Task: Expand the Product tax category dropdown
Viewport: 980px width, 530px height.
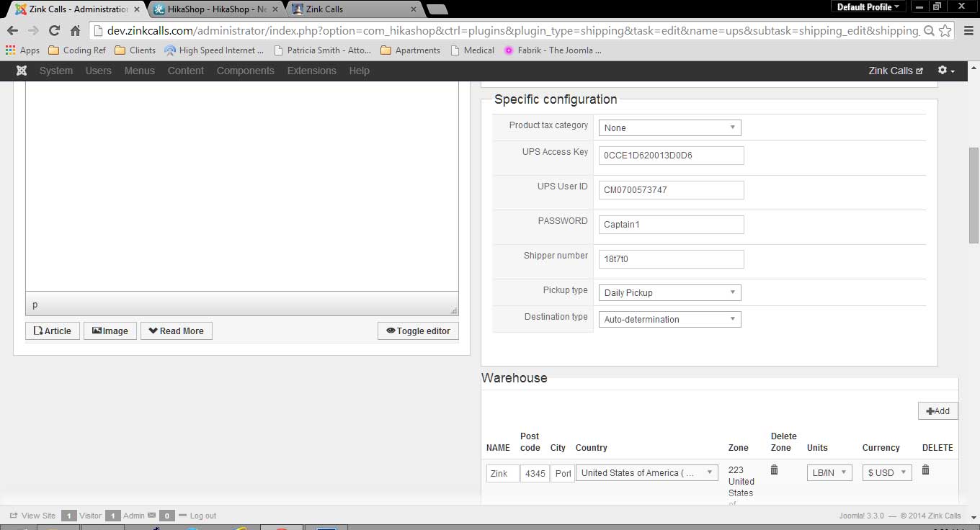Action: tap(670, 127)
